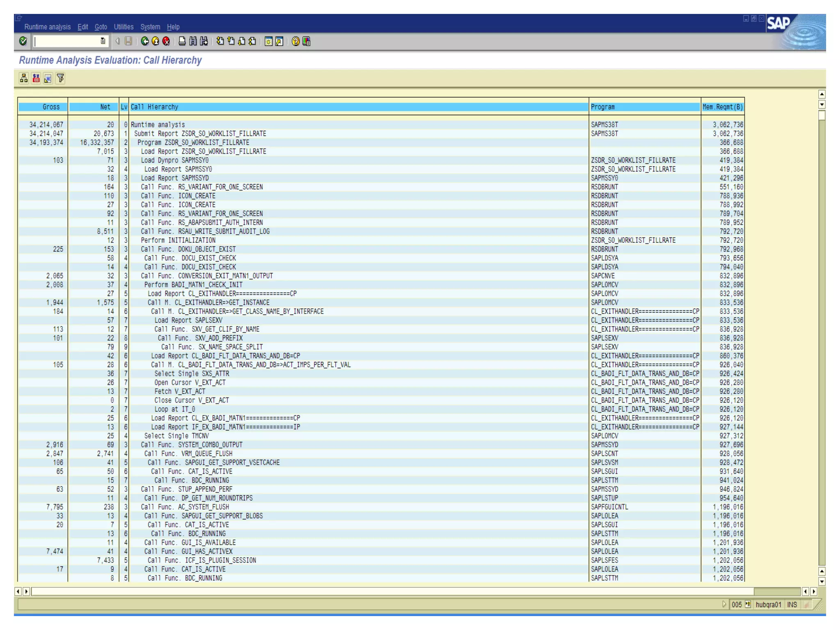Screen dimensions: 840x630
Task: Click the Gross column header
Action: (x=43, y=107)
